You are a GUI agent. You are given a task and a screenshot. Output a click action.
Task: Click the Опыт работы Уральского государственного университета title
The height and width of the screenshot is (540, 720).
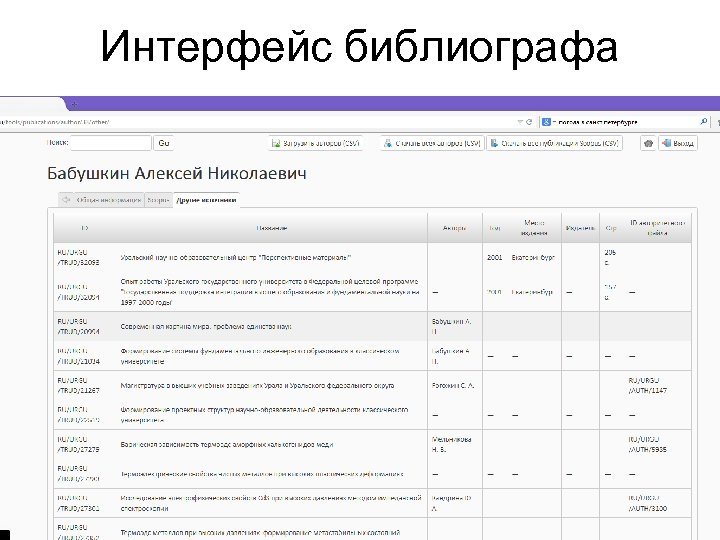tap(270, 292)
